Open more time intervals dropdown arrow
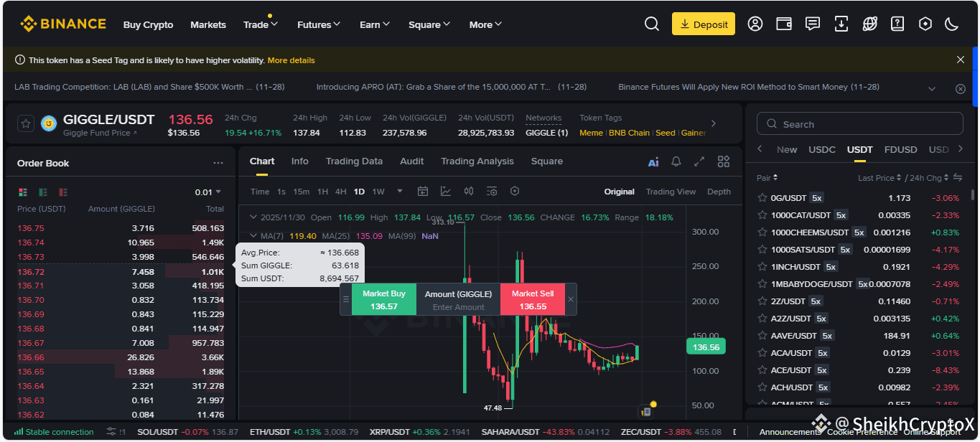The height and width of the screenshot is (442, 980). [400, 191]
